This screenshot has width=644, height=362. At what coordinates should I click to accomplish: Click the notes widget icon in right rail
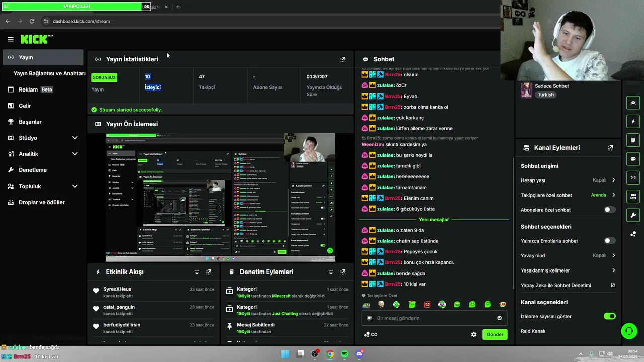(633, 140)
